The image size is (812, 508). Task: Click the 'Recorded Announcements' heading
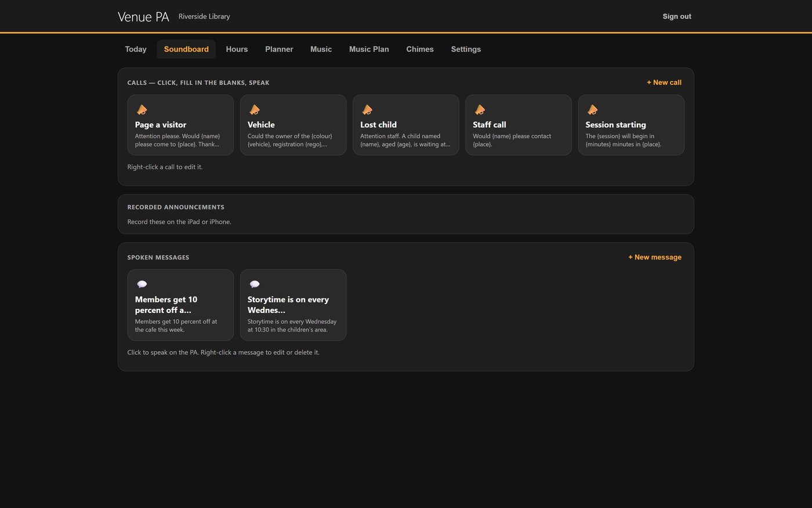point(176,207)
